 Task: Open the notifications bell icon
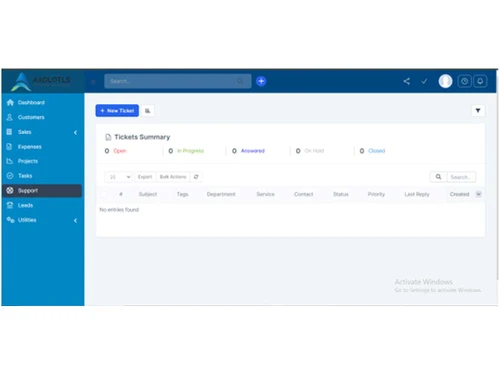click(x=480, y=81)
